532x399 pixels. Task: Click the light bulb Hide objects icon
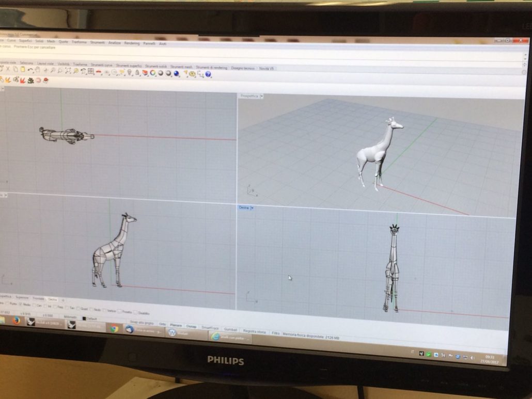coord(130,72)
